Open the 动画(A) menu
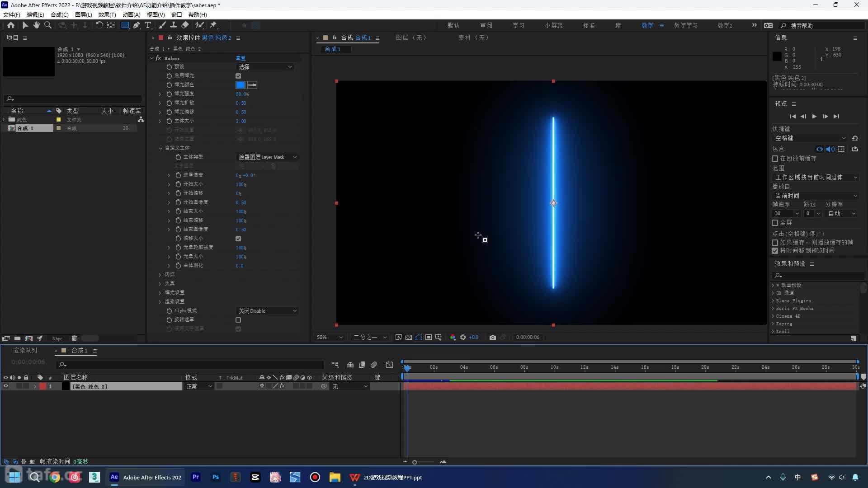The width and height of the screenshot is (868, 488). [x=132, y=14]
